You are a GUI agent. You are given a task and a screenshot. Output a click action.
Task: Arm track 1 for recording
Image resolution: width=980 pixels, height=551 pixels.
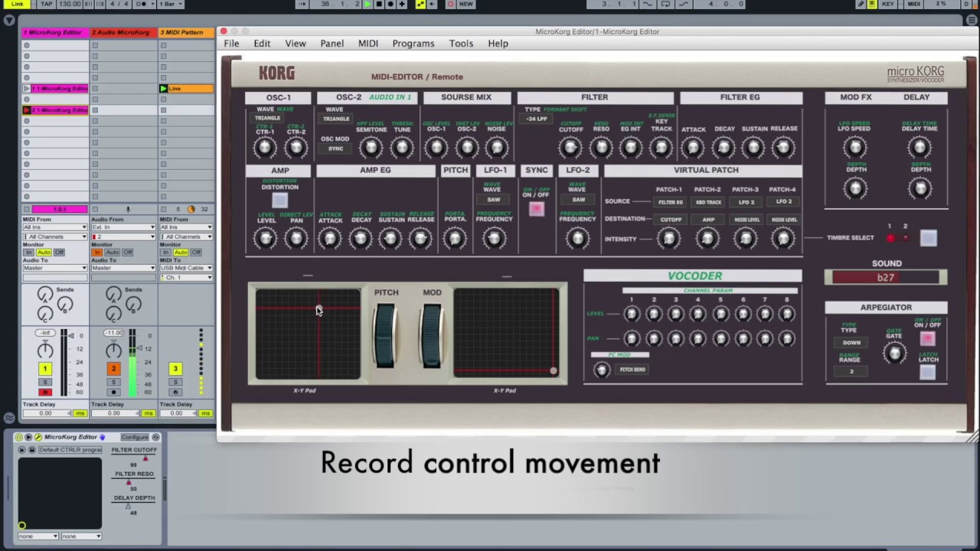[x=45, y=392]
